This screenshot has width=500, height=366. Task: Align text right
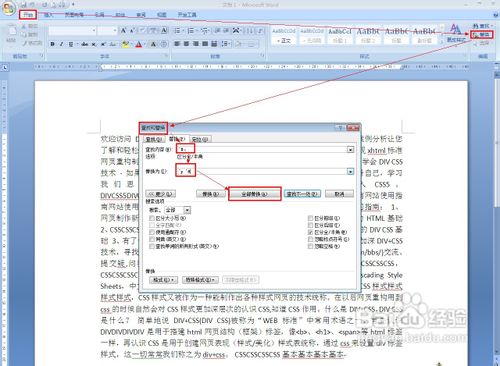196,44
